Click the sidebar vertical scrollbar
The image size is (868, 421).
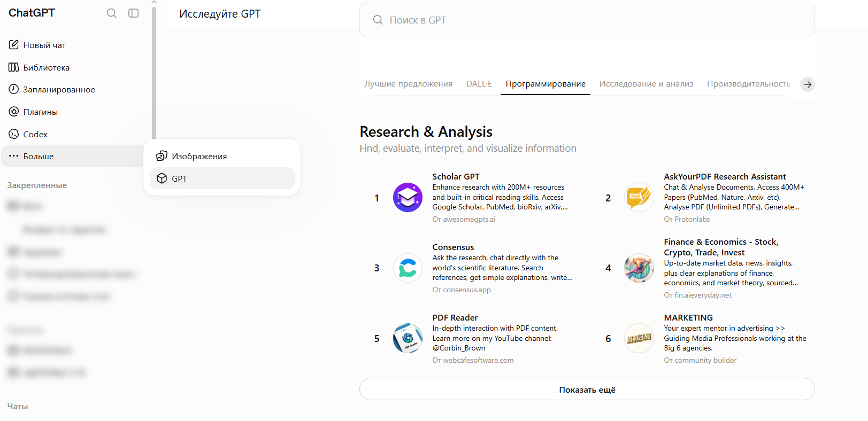(x=154, y=72)
